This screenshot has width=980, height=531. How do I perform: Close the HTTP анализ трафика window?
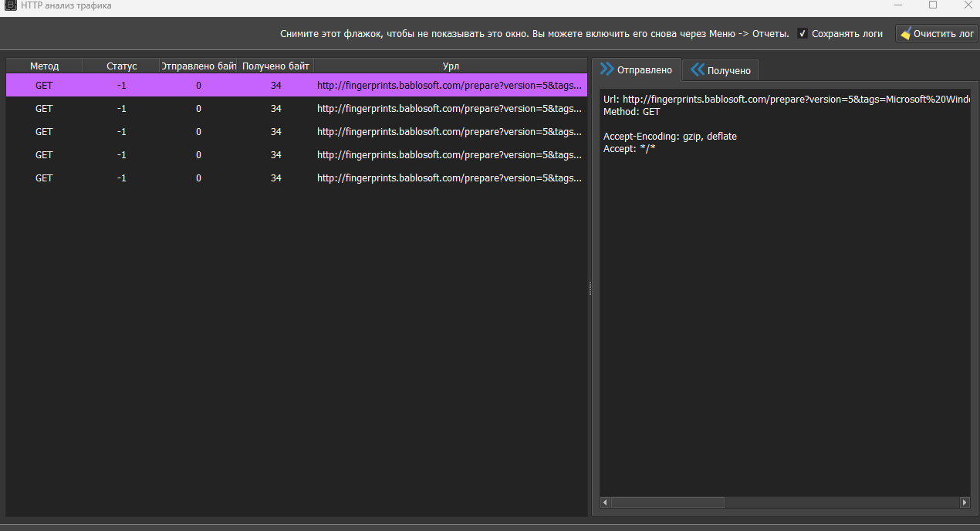pos(968,5)
